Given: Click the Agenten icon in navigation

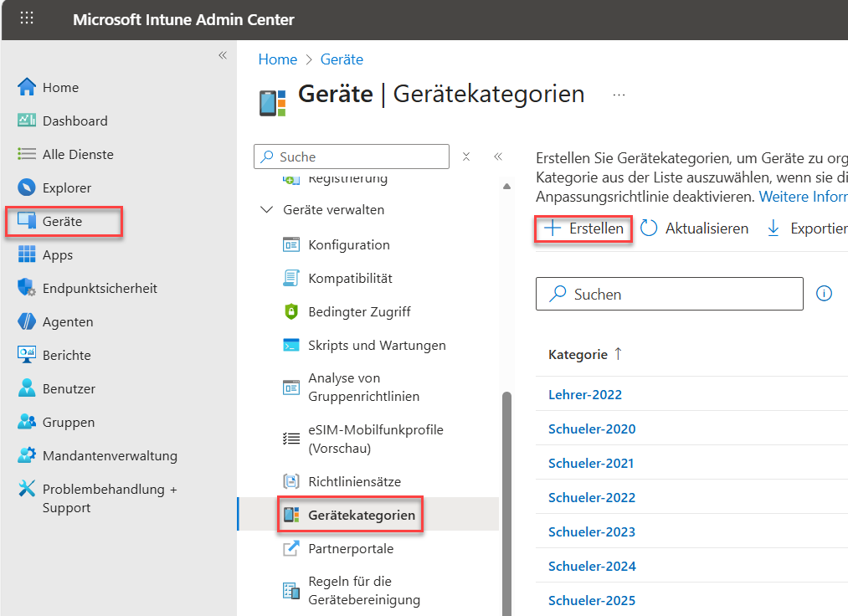Looking at the screenshot, I should click(27, 321).
